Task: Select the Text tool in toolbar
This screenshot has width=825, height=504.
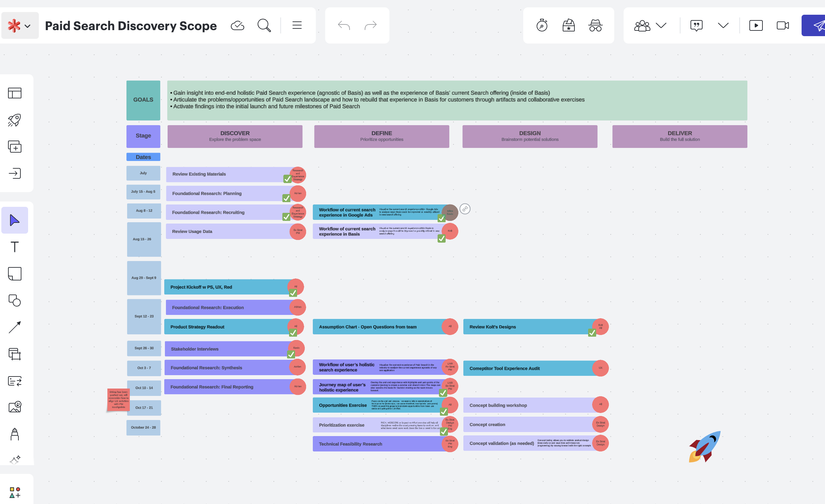Action: point(14,247)
